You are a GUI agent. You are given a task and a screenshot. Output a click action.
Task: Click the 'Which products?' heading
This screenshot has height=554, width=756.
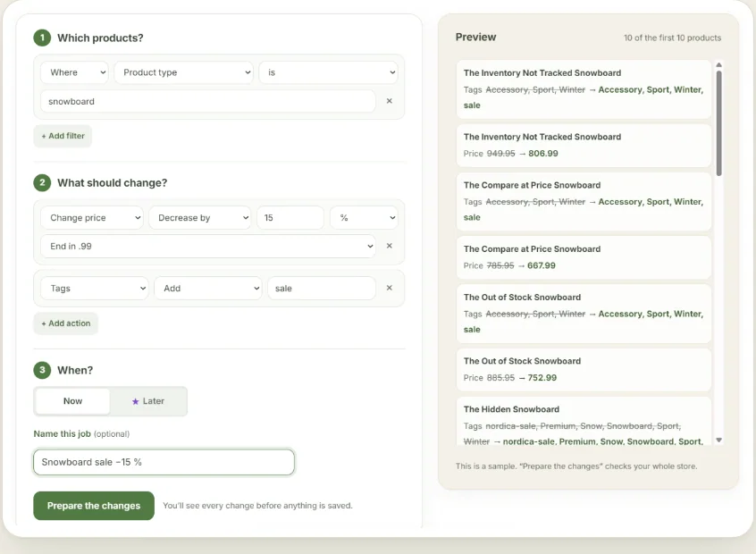pos(100,38)
